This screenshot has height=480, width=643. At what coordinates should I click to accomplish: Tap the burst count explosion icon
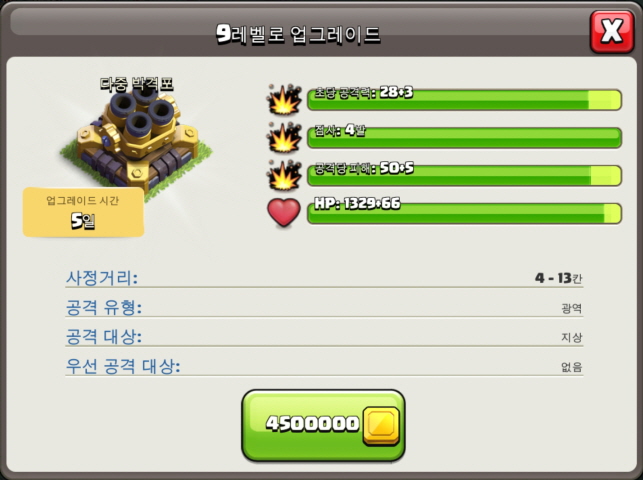tap(284, 137)
